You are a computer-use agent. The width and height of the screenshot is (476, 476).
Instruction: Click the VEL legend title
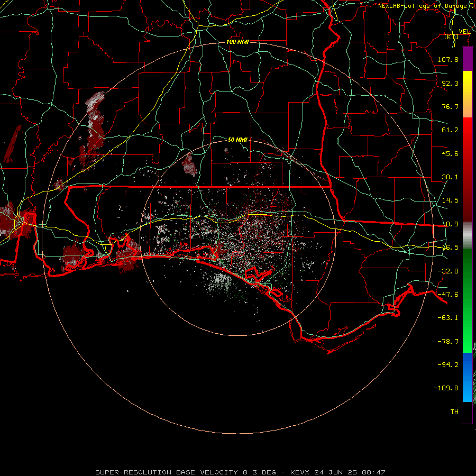point(464,32)
